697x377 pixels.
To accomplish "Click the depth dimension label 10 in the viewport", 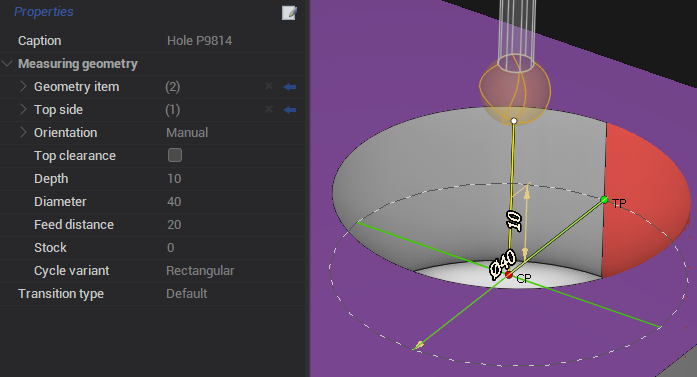I will coord(514,221).
